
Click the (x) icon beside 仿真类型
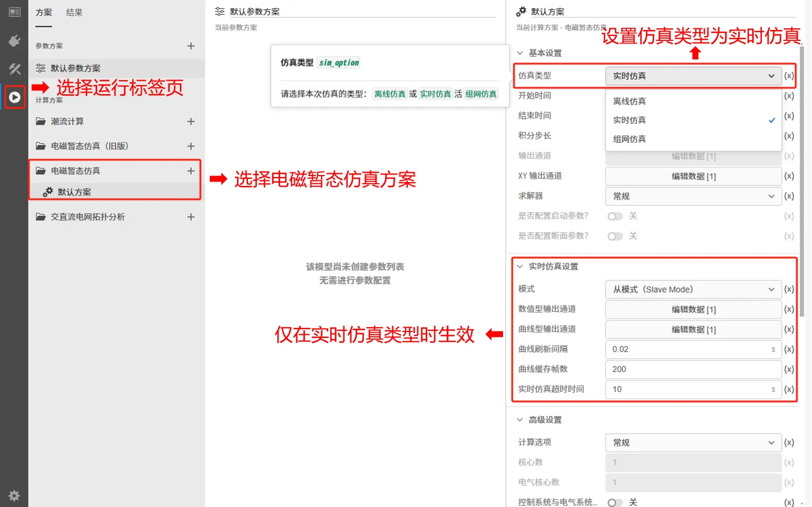coord(789,76)
